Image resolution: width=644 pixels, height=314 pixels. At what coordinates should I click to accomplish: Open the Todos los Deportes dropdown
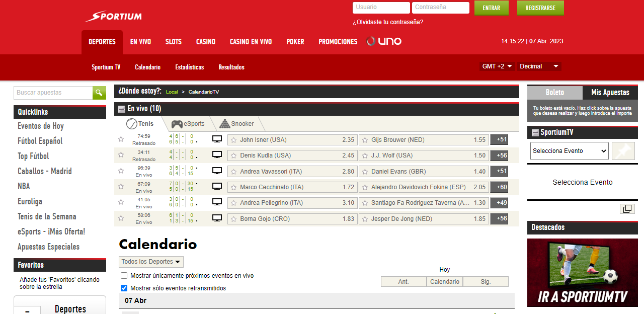click(150, 262)
